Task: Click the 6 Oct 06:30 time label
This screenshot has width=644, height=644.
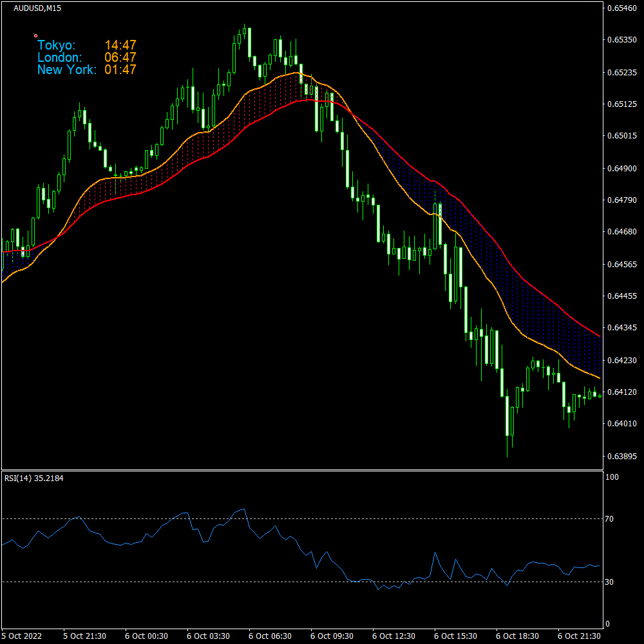Action: click(270, 636)
